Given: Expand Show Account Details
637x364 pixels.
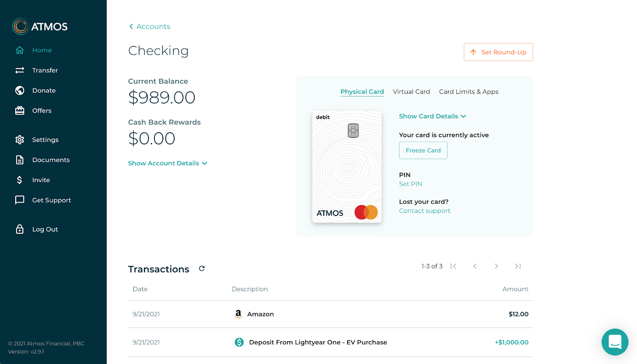Looking at the screenshot, I should tap(167, 163).
